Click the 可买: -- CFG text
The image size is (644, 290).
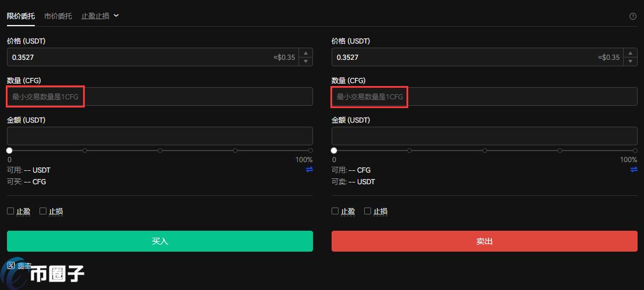(x=27, y=181)
